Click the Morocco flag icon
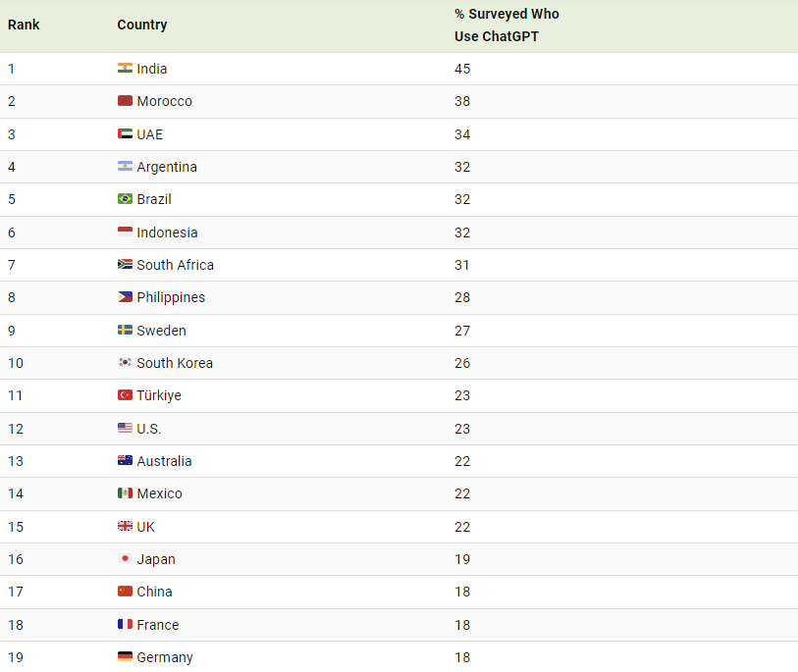 tap(125, 101)
